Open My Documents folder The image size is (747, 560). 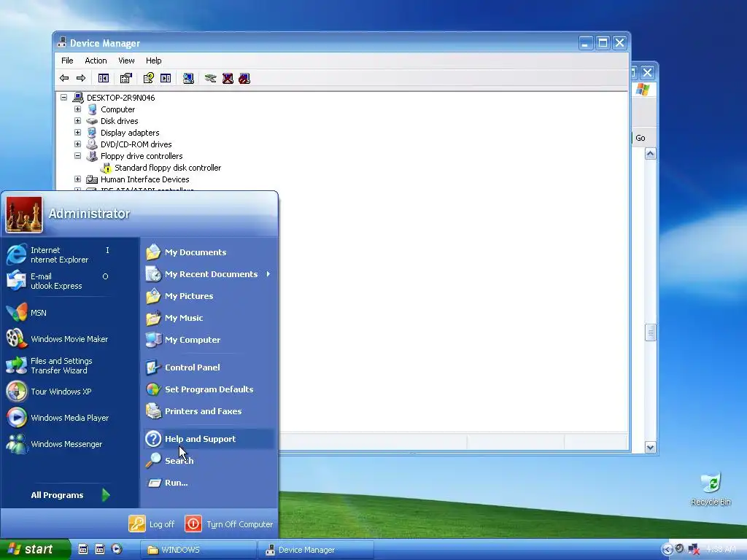(209, 252)
